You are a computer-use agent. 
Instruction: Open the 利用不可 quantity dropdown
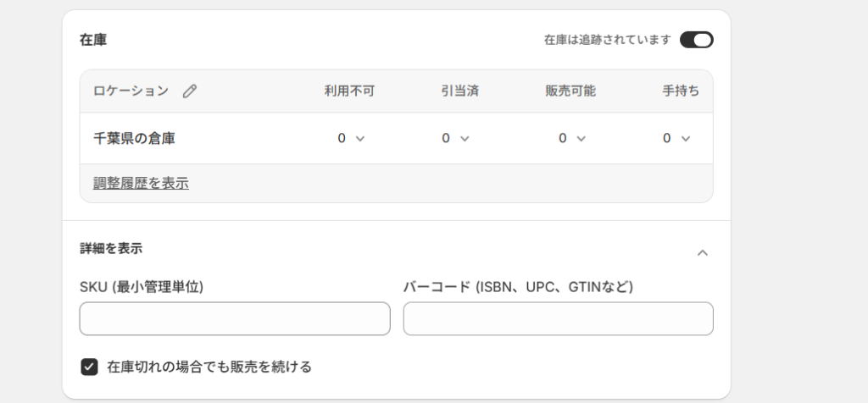pos(351,138)
